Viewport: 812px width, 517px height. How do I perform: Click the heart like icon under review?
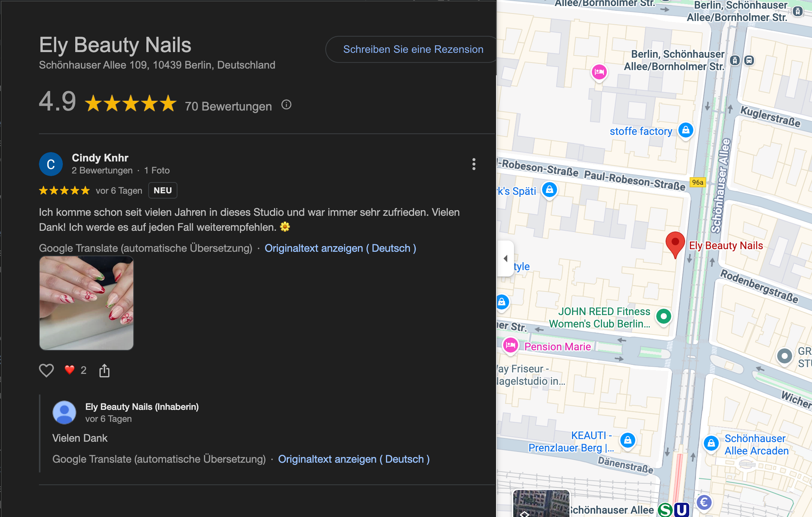(x=46, y=370)
